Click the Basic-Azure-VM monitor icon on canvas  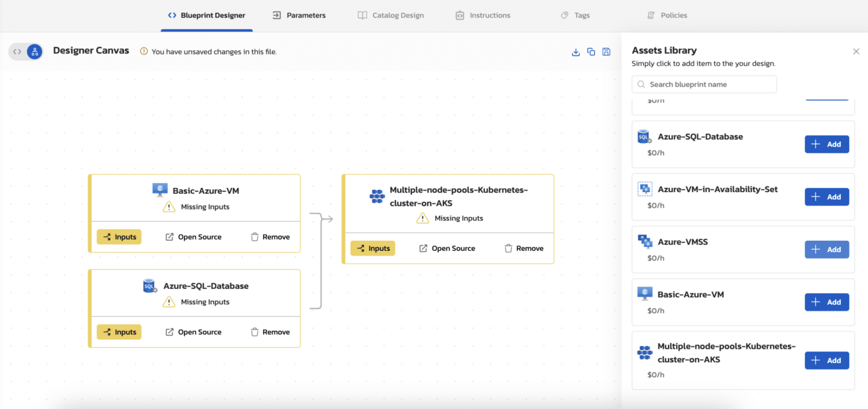pos(160,190)
